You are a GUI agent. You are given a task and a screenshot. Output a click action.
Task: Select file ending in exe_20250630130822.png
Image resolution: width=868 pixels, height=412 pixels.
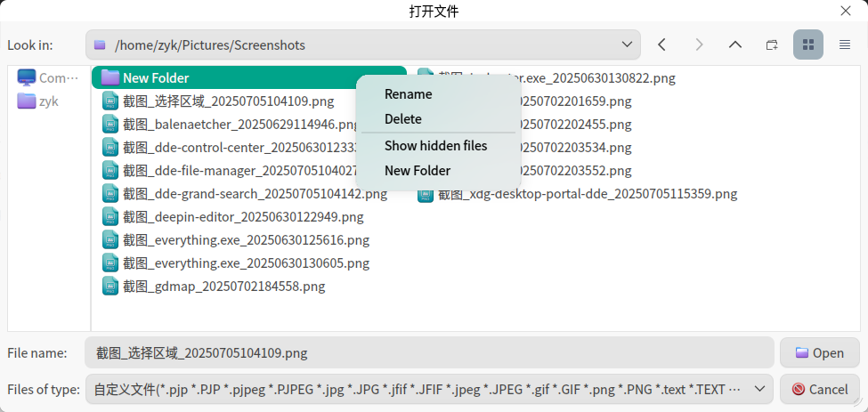(x=598, y=78)
